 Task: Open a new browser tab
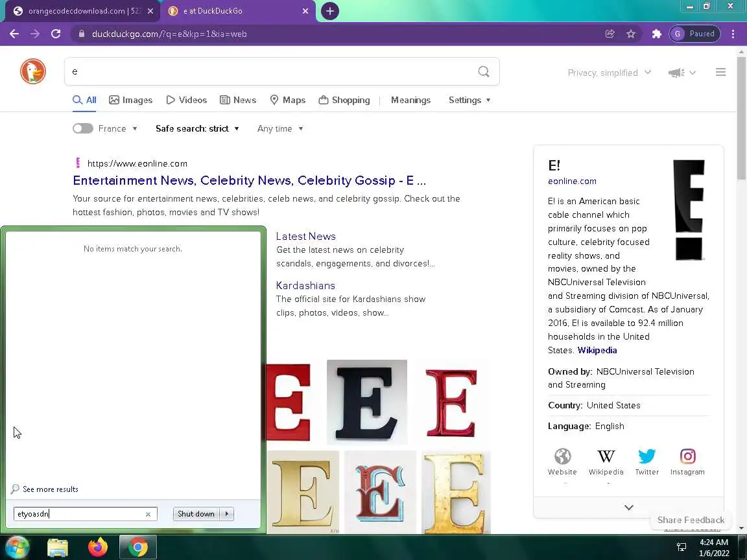point(329,11)
